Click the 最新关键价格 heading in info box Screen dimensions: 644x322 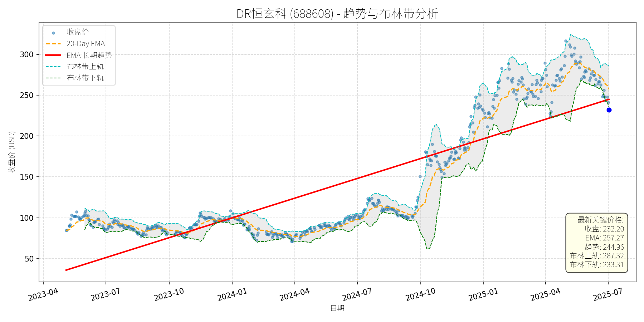600,220
